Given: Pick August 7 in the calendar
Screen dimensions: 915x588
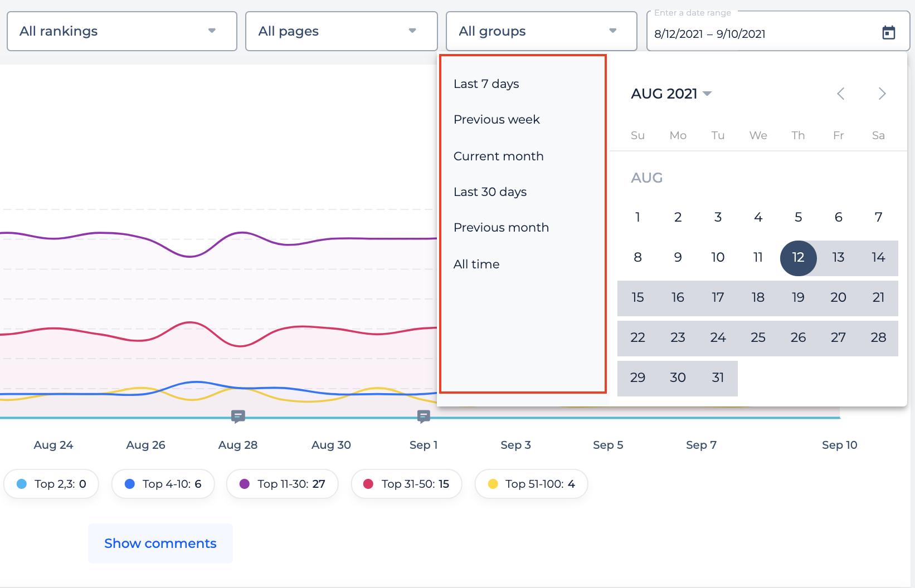Looking at the screenshot, I should 878,217.
